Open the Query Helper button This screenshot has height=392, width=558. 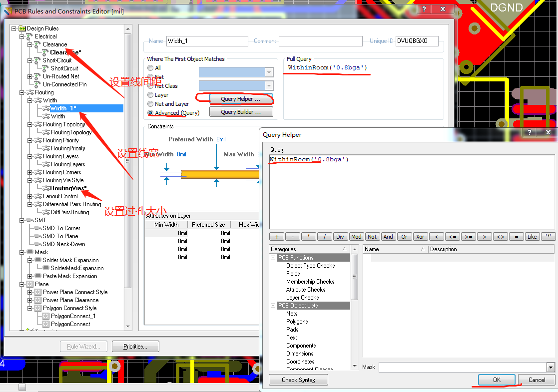coord(241,99)
